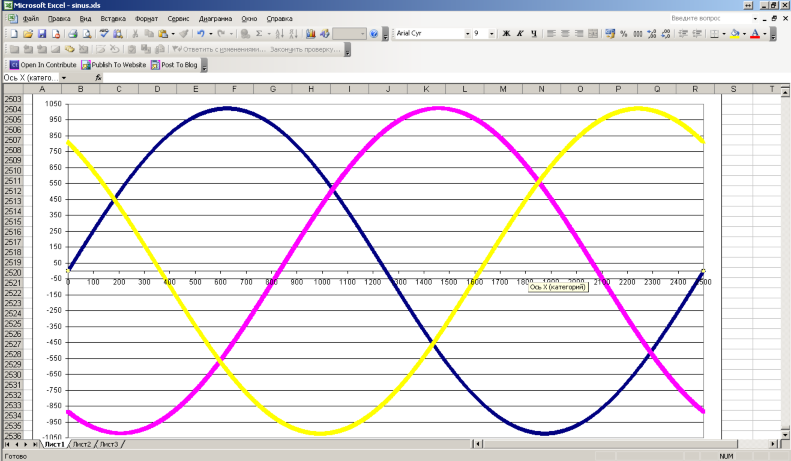Image resolution: width=791 pixels, height=461 pixels.
Task: Toggle underline formatting (Ч)
Action: tap(534, 34)
